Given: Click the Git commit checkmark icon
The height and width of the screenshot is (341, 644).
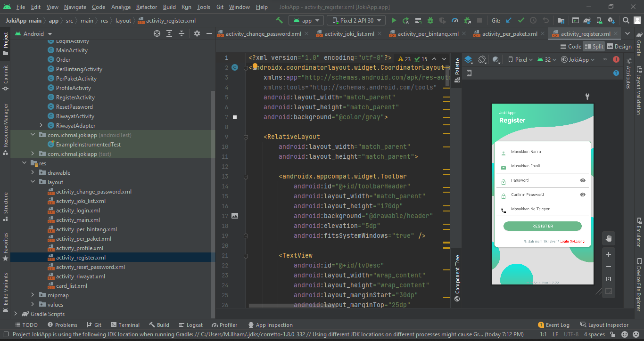Looking at the screenshot, I should [x=521, y=21].
